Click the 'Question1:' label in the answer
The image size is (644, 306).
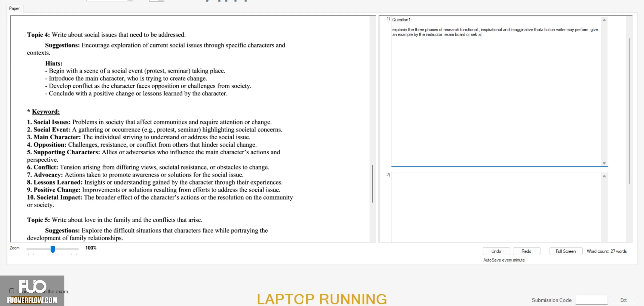click(x=402, y=20)
